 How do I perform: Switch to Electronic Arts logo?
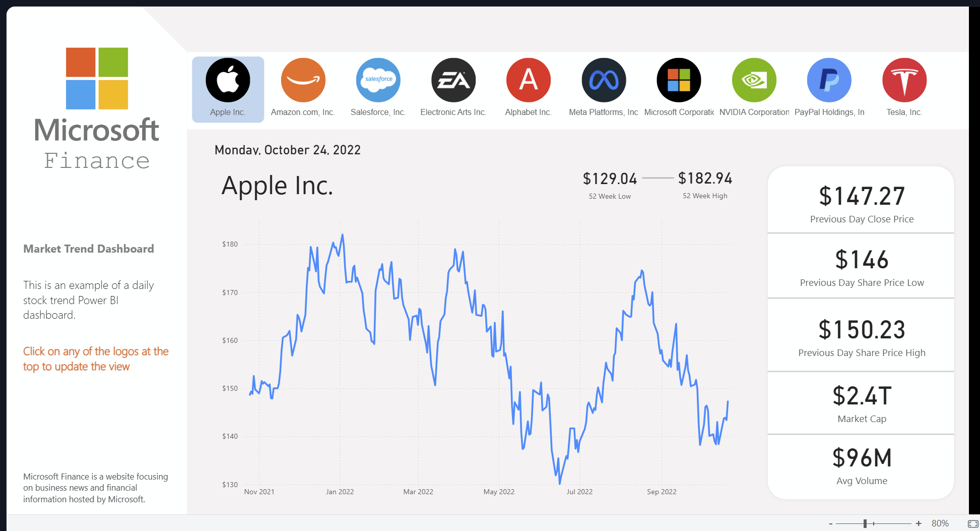pyautogui.click(x=453, y=80)
